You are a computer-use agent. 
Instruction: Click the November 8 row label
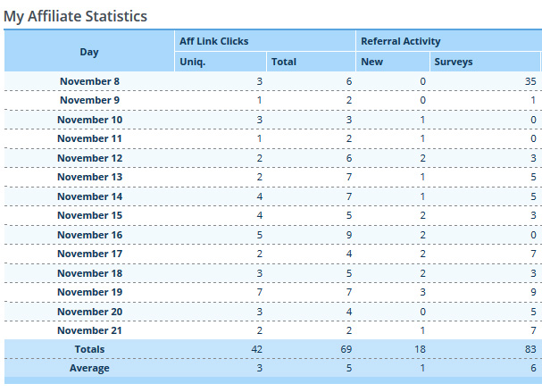pos(89,82)
